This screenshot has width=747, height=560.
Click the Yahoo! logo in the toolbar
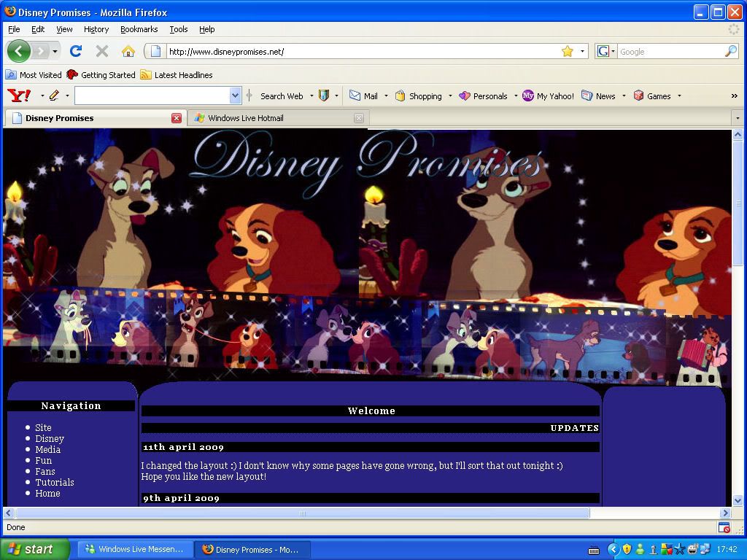[18, 96]
